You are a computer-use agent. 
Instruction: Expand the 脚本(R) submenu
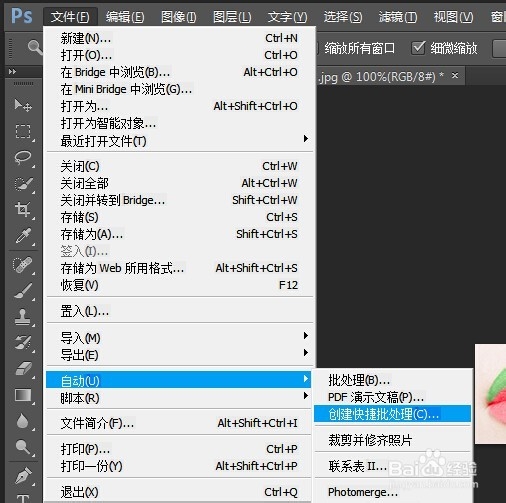(x=179, y=398)
